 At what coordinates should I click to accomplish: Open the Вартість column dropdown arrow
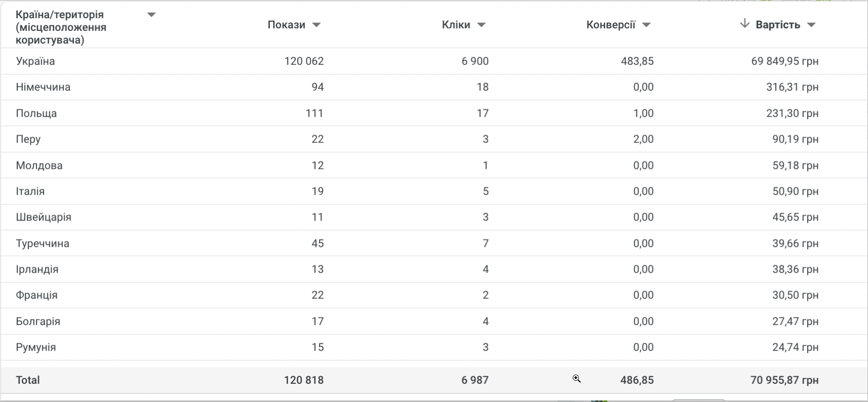[811, 25]
